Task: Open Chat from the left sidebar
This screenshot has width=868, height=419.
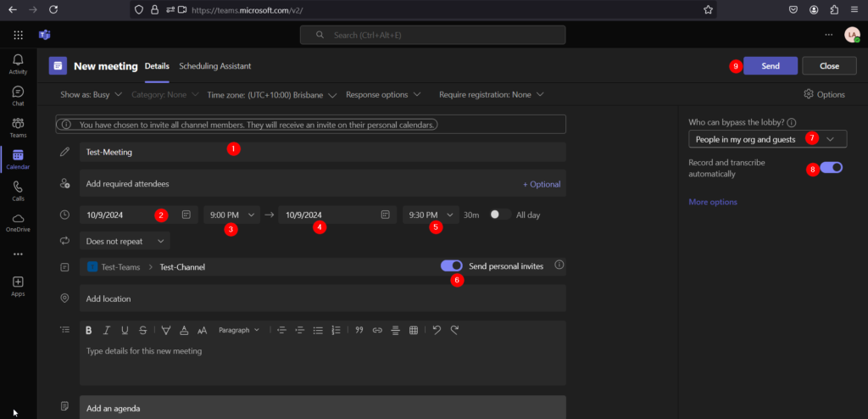Action: 18,95
